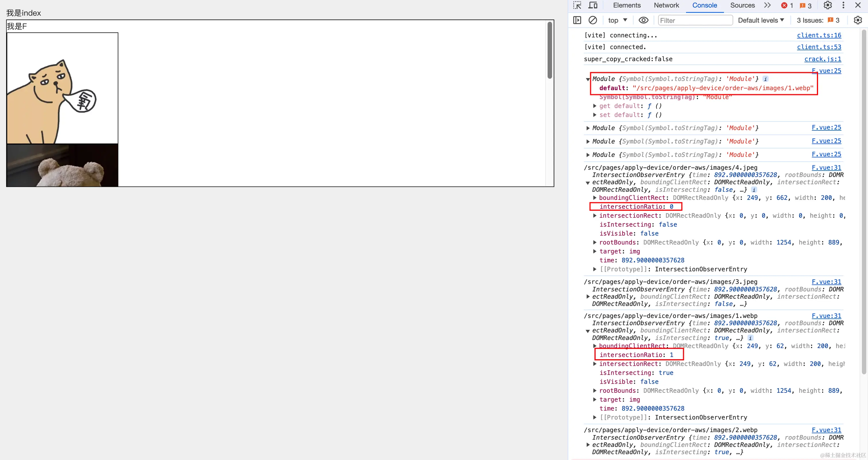Collapse the expanded Module object with default path

click(588, 79)
